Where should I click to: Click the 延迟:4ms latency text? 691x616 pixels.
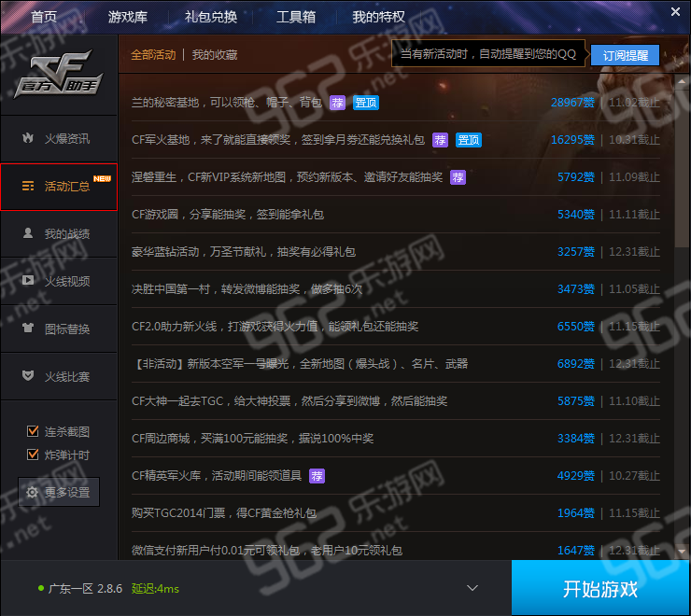point(155,588)
